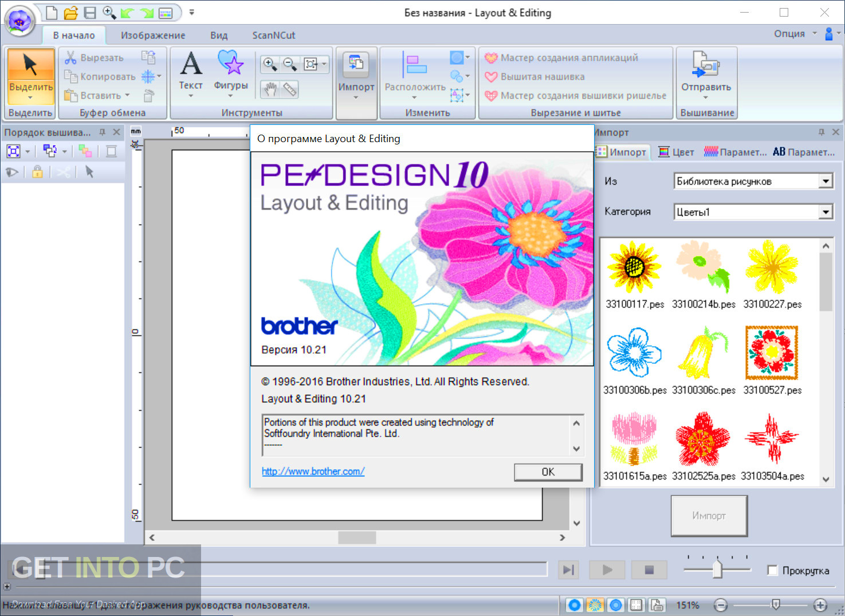Viewport: 845px width, 616px height.
Task: Expand the Мастер создания аппликаций row's circle shape dropdown
Action: [x=467, y=57]
